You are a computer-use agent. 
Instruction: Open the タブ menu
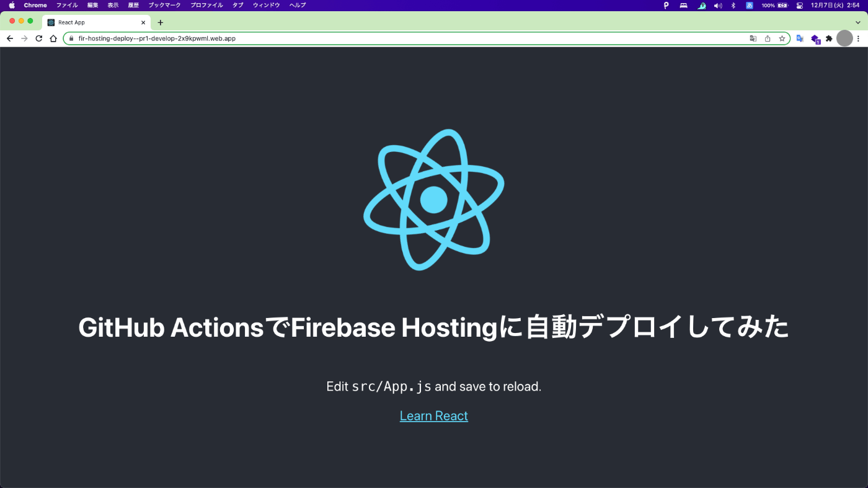coord(237,5)
